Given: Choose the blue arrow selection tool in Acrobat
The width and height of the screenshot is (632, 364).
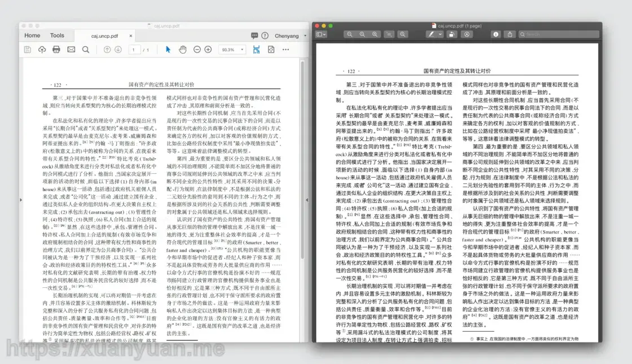Looking at the screenshot, I should pyautogui.click(x=168, y=50).
